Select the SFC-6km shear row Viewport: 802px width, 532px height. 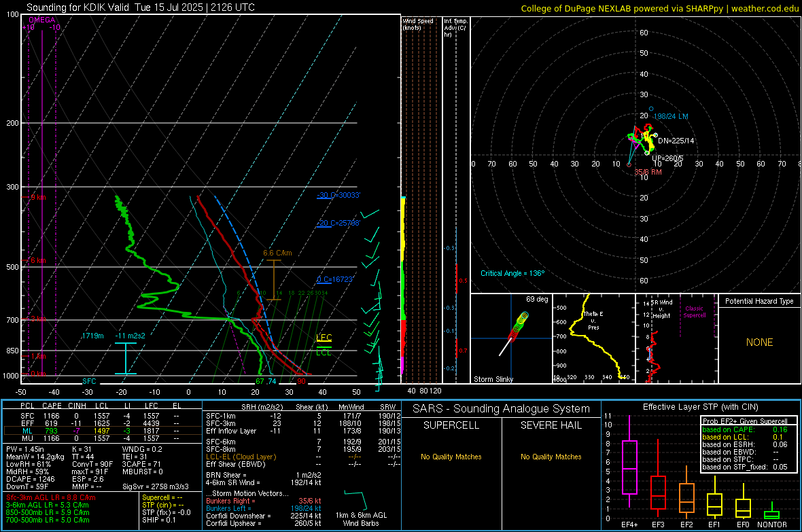[303, 442]
